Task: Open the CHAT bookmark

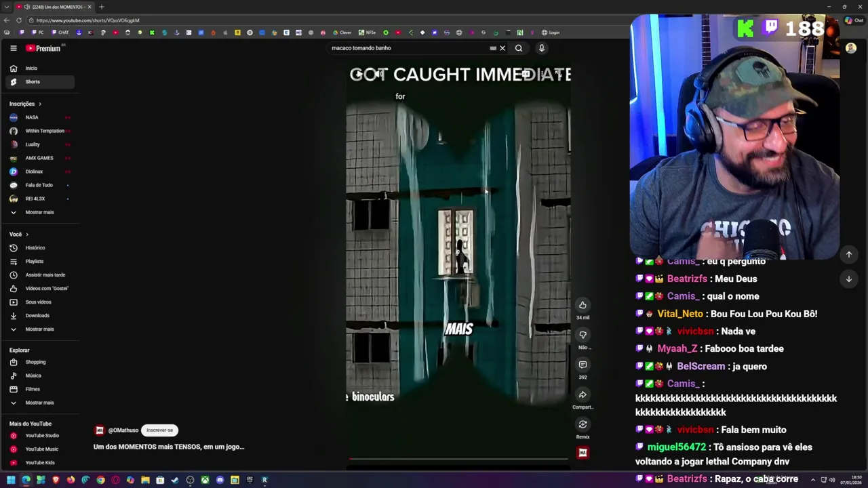Action: (x=60, y=33)
